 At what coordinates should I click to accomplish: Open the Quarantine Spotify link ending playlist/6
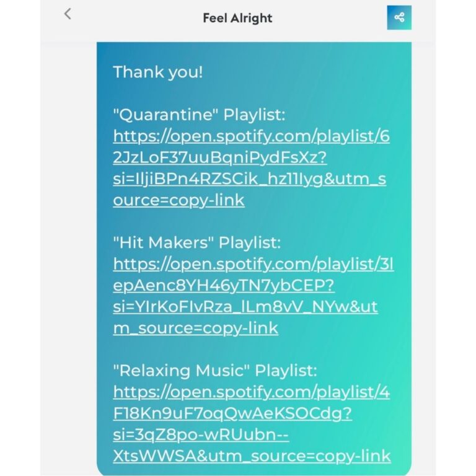tap(252, 136)
